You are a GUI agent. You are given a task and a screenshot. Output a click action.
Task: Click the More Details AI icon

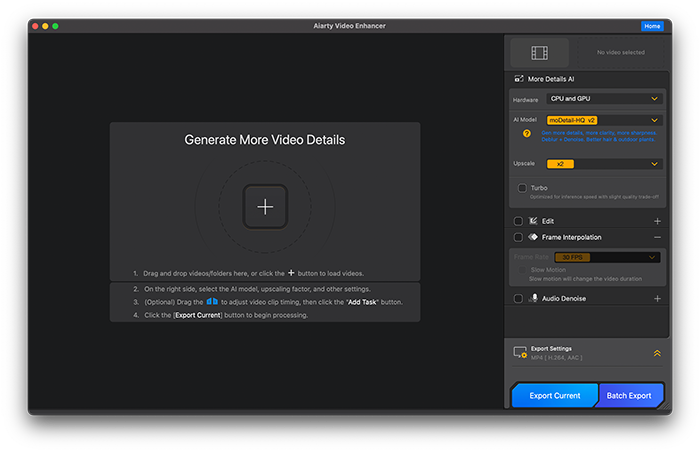pos(519,79)
